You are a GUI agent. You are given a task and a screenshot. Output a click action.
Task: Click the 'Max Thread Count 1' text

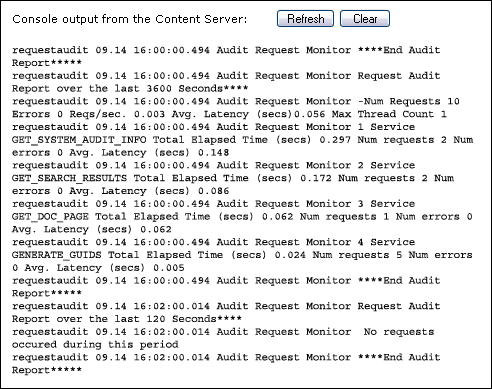[389, 114]
